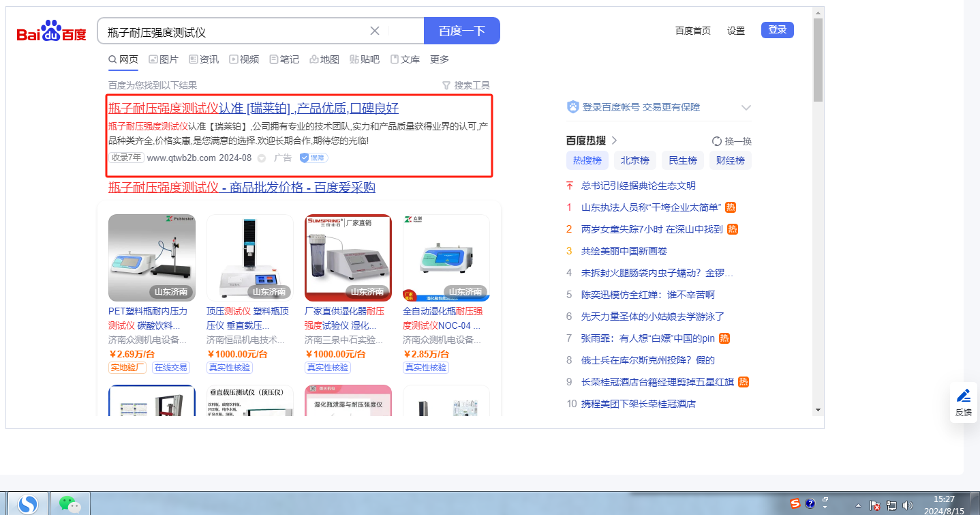Select the 民生榜 ranking tab
This screenshot has width=980, height=515.
coord(683,160)
